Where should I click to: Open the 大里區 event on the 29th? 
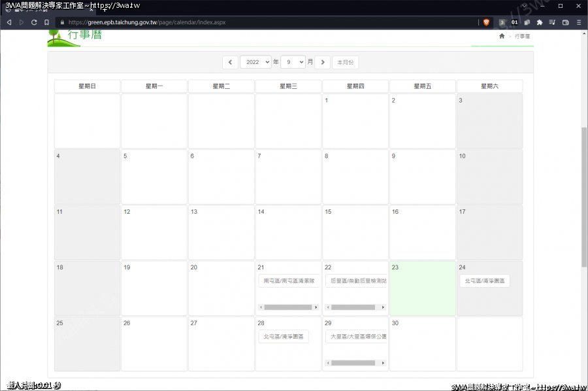[x=356, y=337]
